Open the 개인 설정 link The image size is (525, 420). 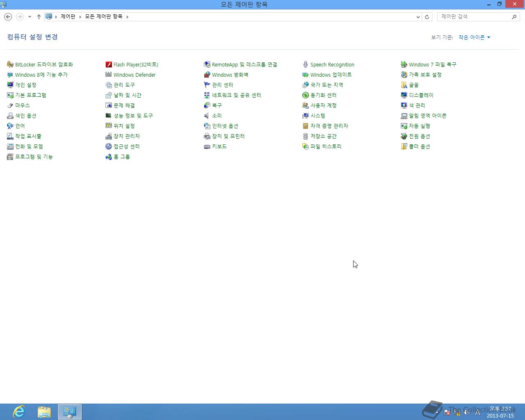point(26,85)
